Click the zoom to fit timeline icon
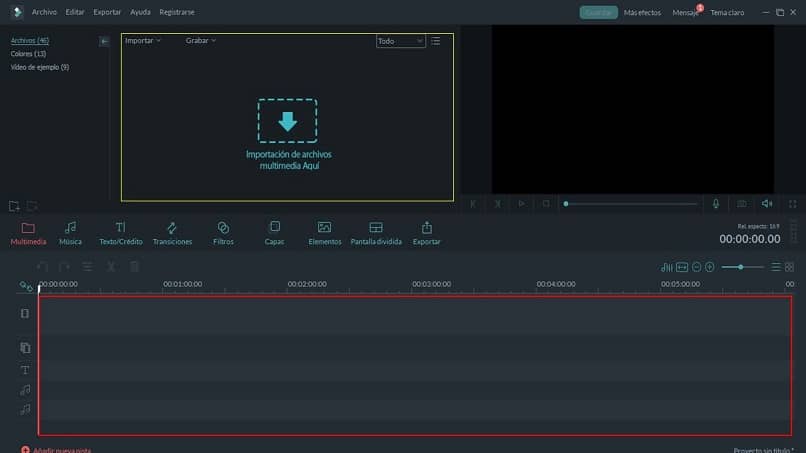Viewport: 806px width, 453px height. [x=682, y=267]
